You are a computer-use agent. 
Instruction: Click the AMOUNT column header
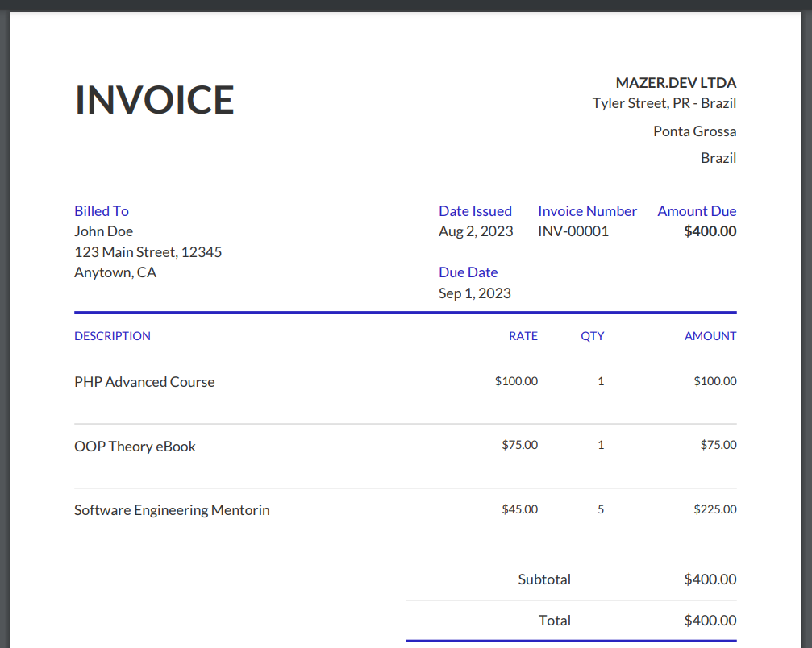point(710,336)
